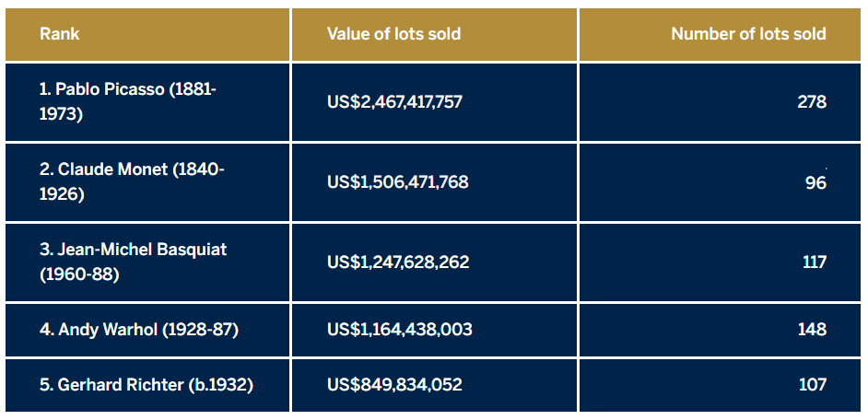The image size is (868, 420).
Task: Click Basquiat's years (1960-88)
Action: (x=79, y=274)
